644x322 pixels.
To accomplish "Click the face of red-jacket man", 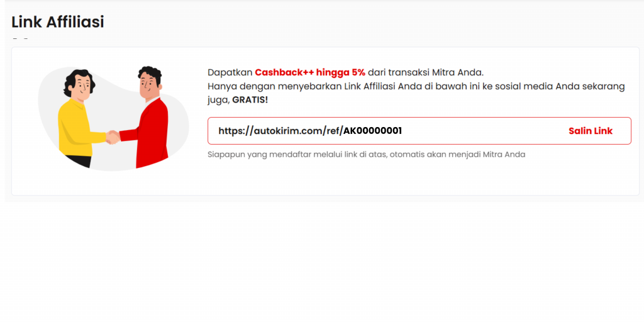I will click(x=148, y=87).
